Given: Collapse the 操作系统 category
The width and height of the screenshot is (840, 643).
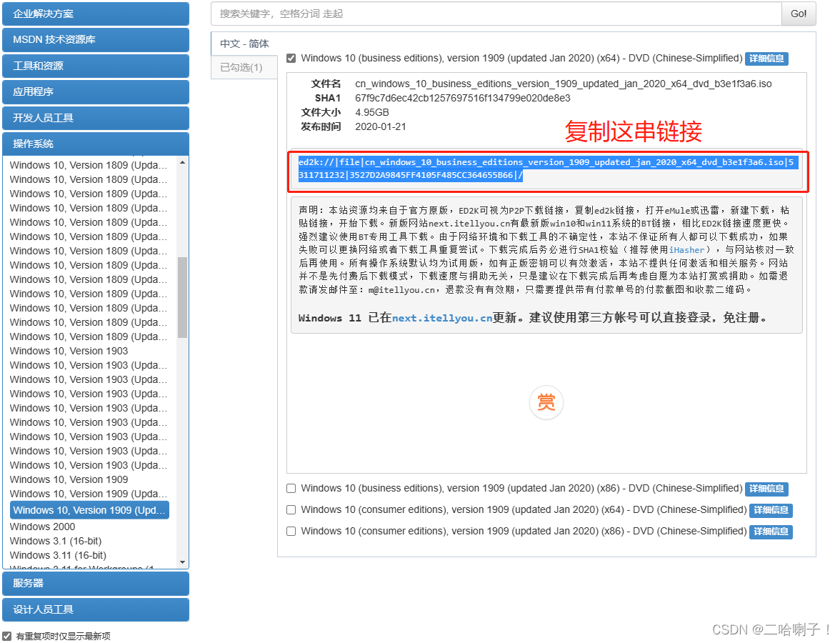Looking at the screenshot, I should (x=96, y=144).
